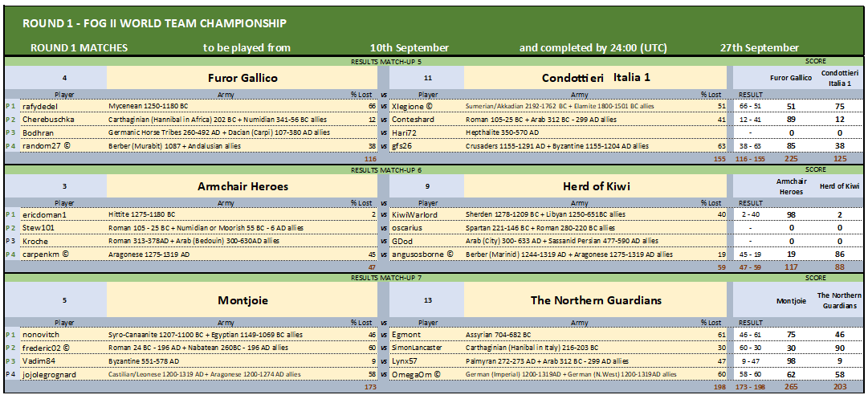This screenshot has height=395, width=868.
Task: Select the 27th September deadline text
Action: [759, 47]
